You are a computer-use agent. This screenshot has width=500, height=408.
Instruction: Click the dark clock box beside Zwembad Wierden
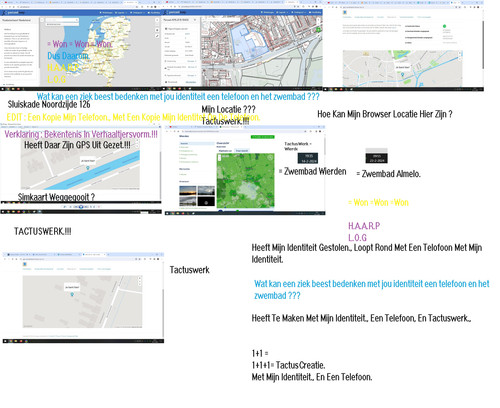pyautogui.click(x=308, y=158)
